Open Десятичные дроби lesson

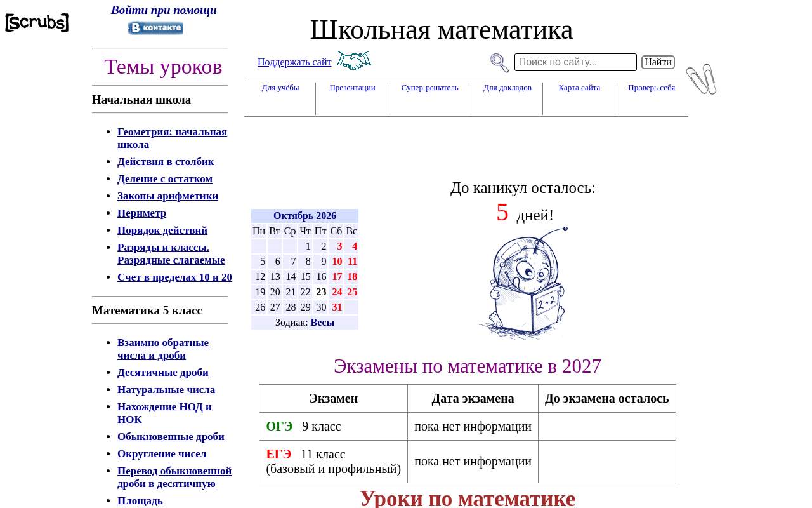point(163,373)
